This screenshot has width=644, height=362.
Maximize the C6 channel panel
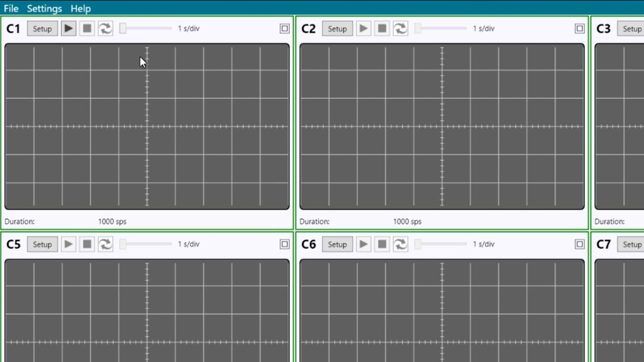(580, 244)
